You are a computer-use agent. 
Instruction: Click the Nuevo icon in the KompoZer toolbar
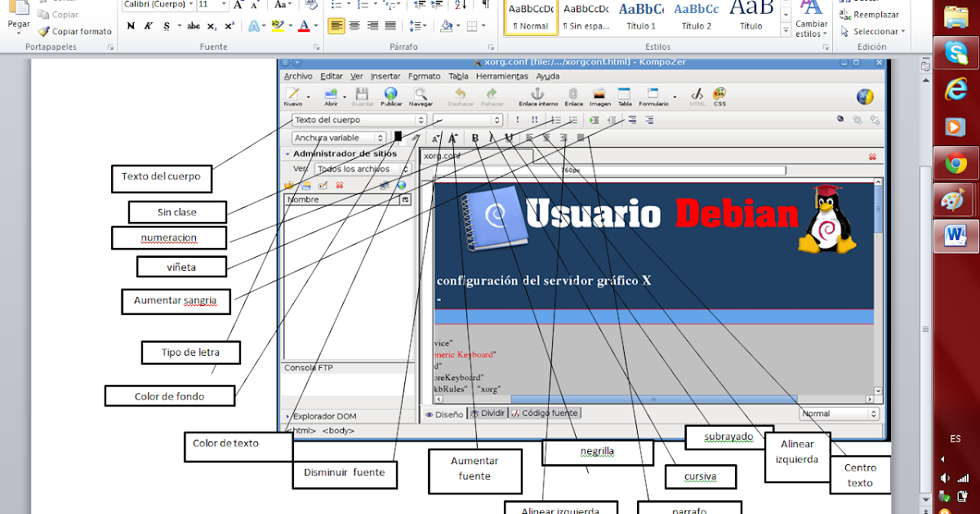coord(292,97)
